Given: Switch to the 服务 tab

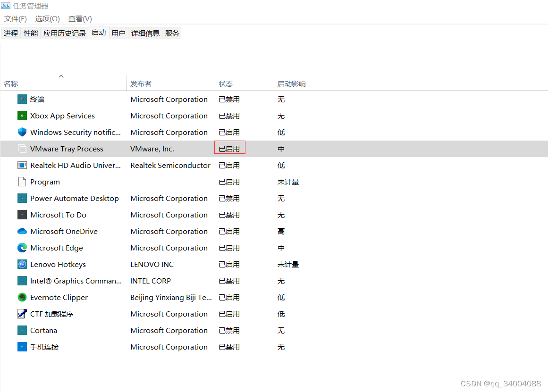Looking at the screenshot, I should coord(172,33).
